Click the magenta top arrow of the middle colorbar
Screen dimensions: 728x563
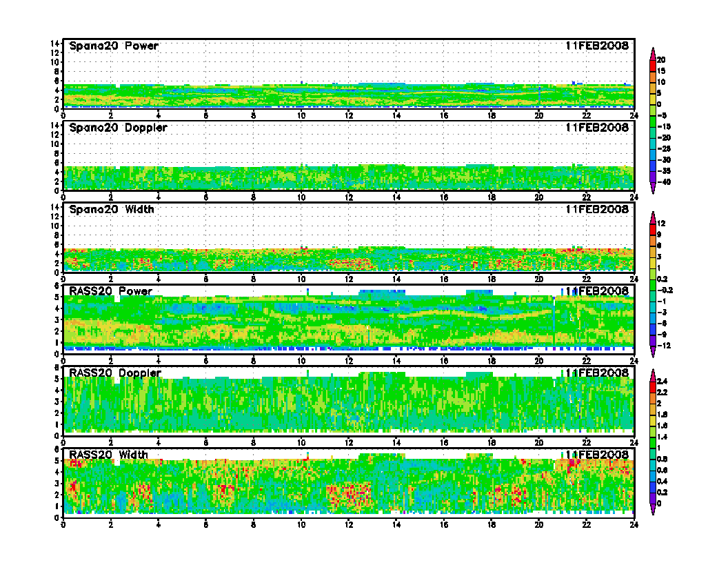pos(653,218)
